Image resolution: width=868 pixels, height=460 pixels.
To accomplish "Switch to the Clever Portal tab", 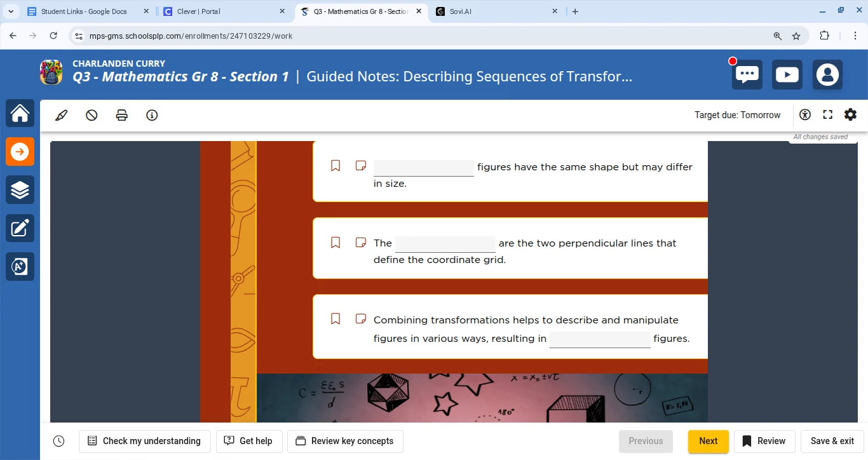I will click(x=219, y=11).
